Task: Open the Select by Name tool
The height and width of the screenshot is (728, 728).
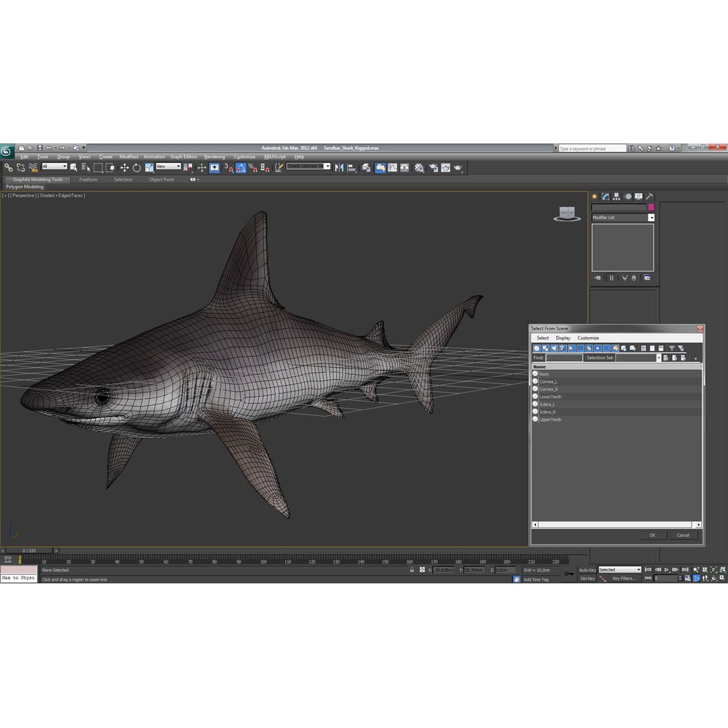Action: pyautogui.click(x=86, y=168)
